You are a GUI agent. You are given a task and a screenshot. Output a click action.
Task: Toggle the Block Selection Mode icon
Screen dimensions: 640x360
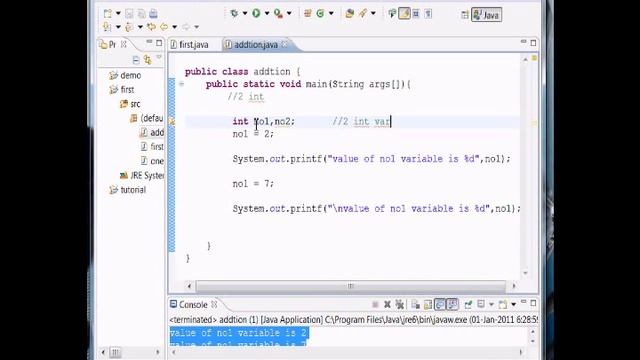pos(416,14)
